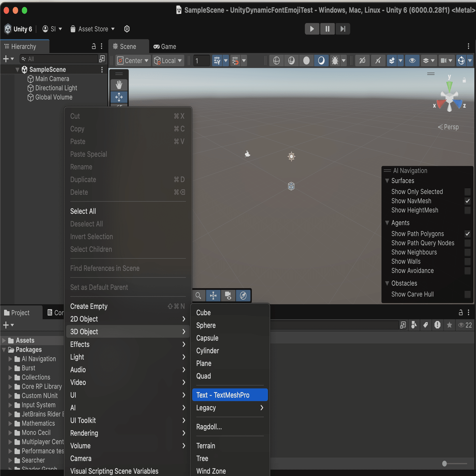Enable Show Only Selected under Surfaces
This screenshot has width=476, height=476.
coord(467,191)
